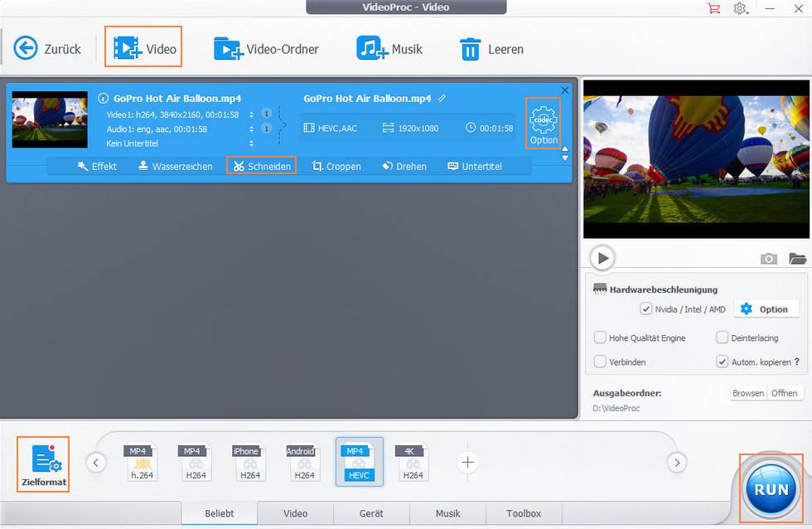Switch to the Video format tab
Screen dimensions: 812x529
[295, 513]
